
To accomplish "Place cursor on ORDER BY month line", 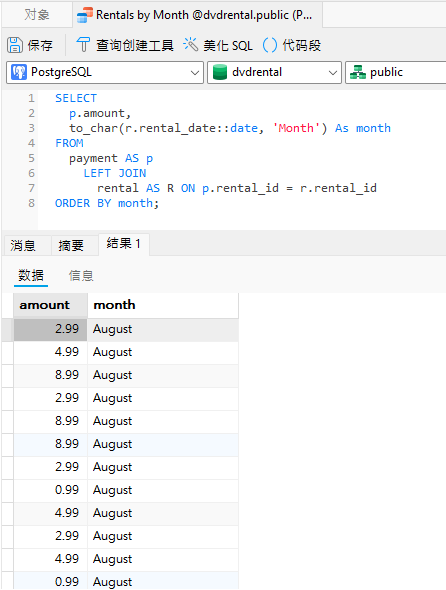I will [x=107, y=203].
